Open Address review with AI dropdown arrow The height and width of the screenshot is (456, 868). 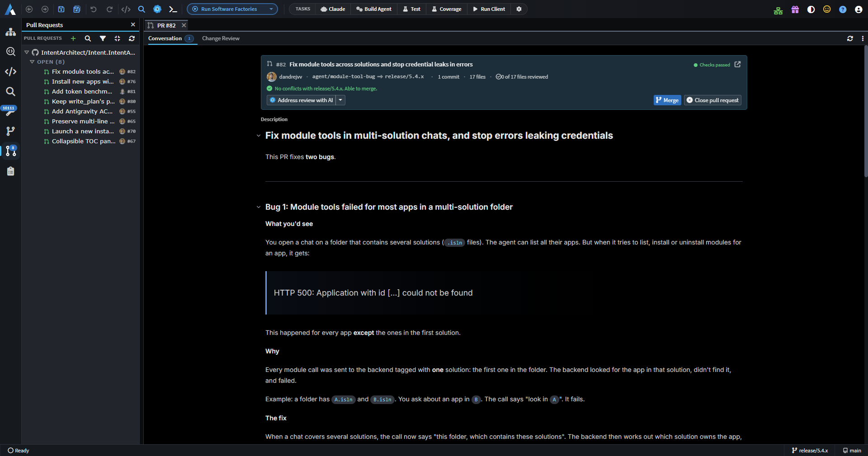tap(340, 100)
